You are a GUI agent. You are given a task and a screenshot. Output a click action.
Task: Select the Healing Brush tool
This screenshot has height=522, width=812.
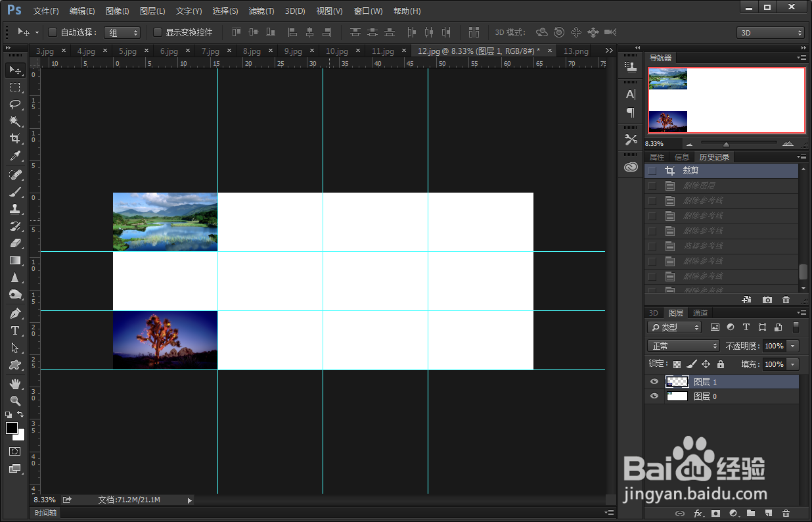[x=15, y=175]
